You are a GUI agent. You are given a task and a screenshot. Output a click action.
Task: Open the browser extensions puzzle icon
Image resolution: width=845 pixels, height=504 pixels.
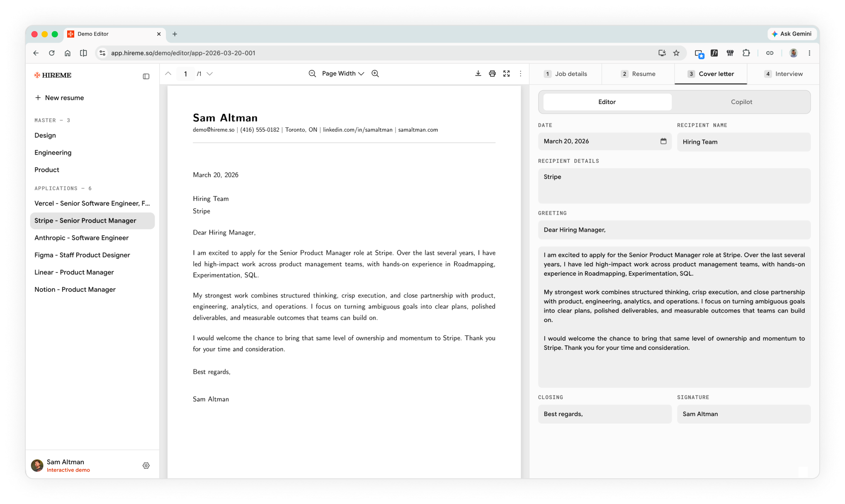746,53
